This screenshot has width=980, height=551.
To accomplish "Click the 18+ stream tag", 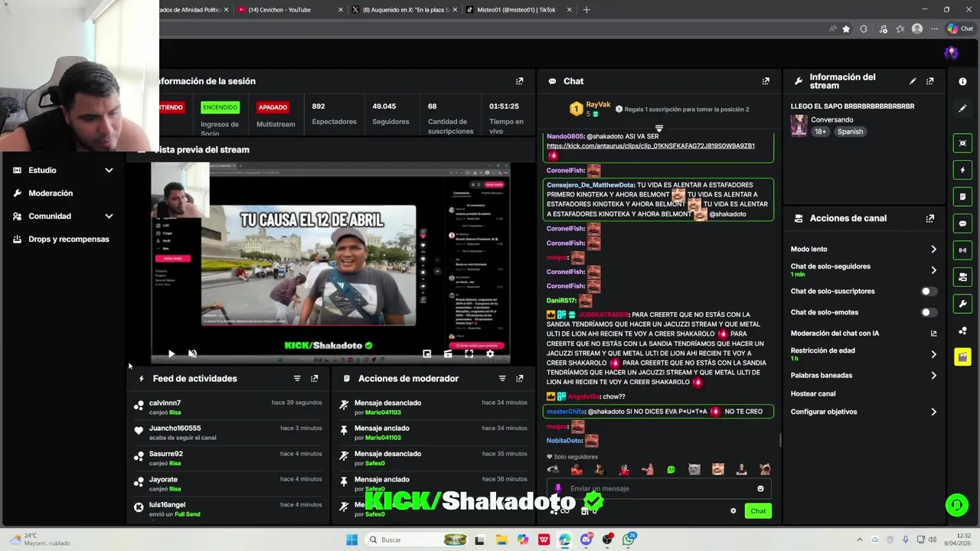I will (820, 132).
